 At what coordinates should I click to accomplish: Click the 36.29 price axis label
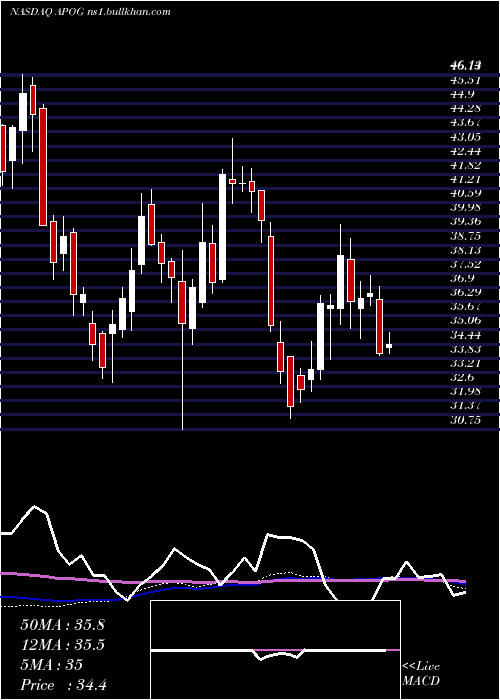pos(466,293)
